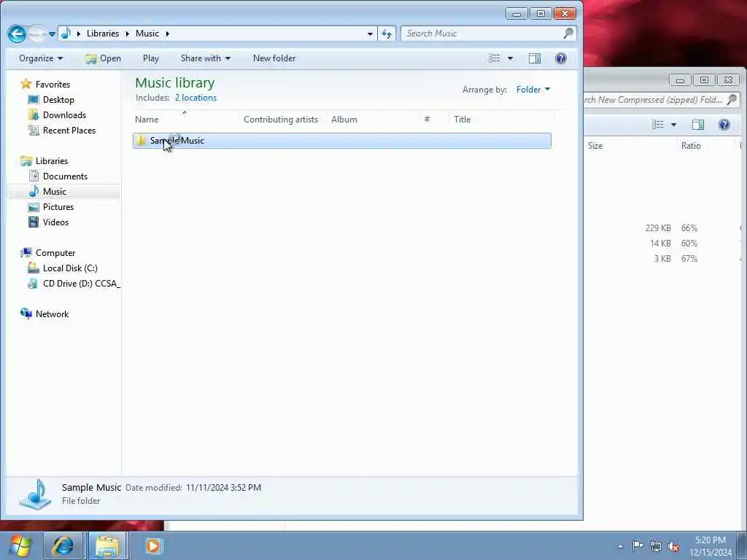747x560 pixels.
Task: Click Play in the toolbar
Action: [150, 58]
